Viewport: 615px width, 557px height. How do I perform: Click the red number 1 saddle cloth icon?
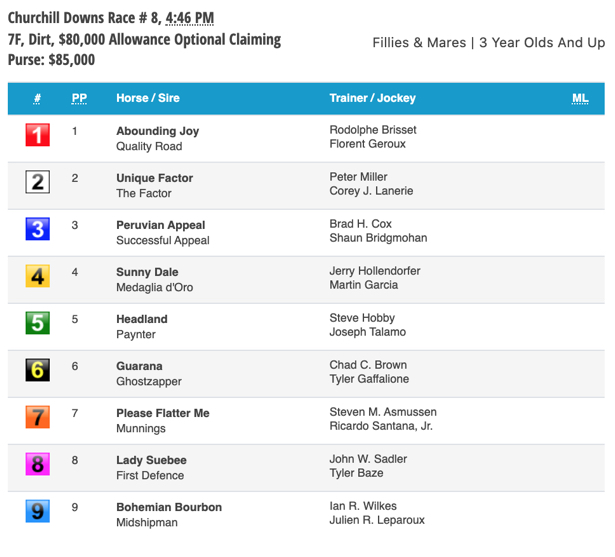38,135
